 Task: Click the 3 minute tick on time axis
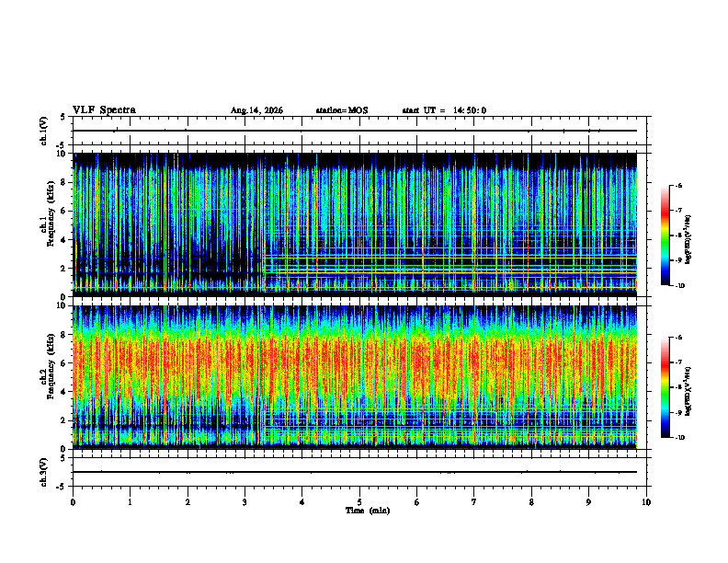tap(245, 502)
